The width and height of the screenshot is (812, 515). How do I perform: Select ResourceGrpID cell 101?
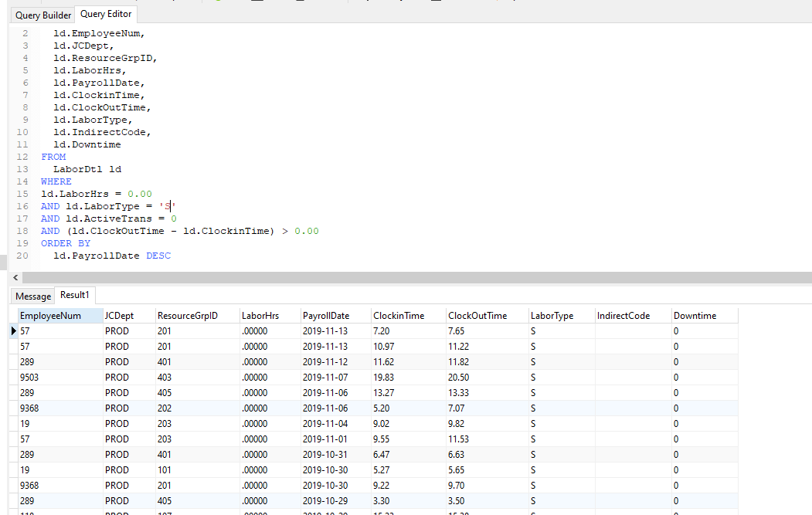tap(198, 470)
